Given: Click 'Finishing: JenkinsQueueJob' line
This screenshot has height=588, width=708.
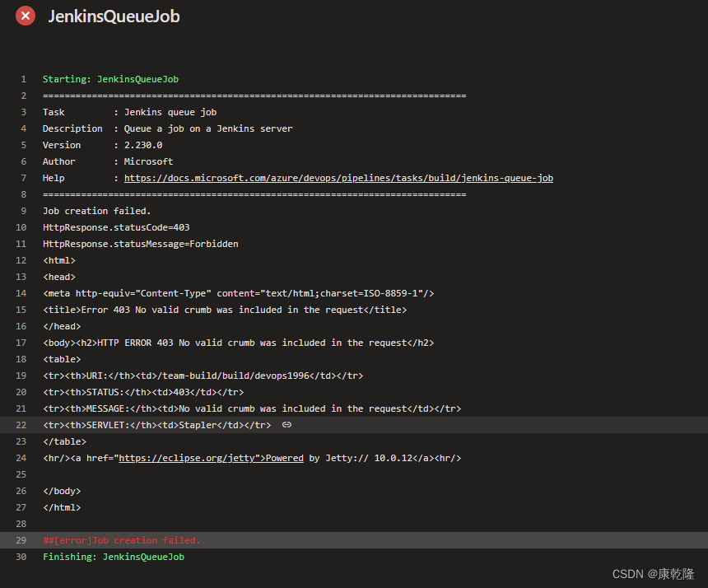Looking at the screenshot, I should point(114,557).
